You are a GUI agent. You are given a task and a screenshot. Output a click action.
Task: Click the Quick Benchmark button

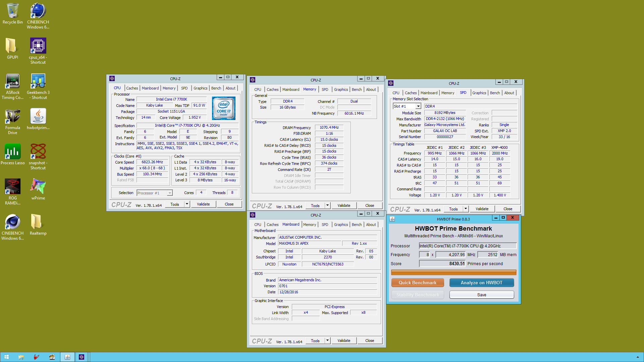418,283
